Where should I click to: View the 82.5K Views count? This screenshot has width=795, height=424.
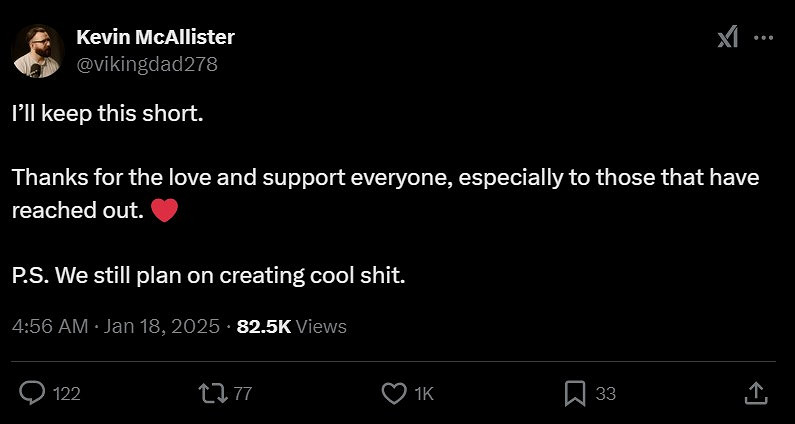[x=291, y=326]
